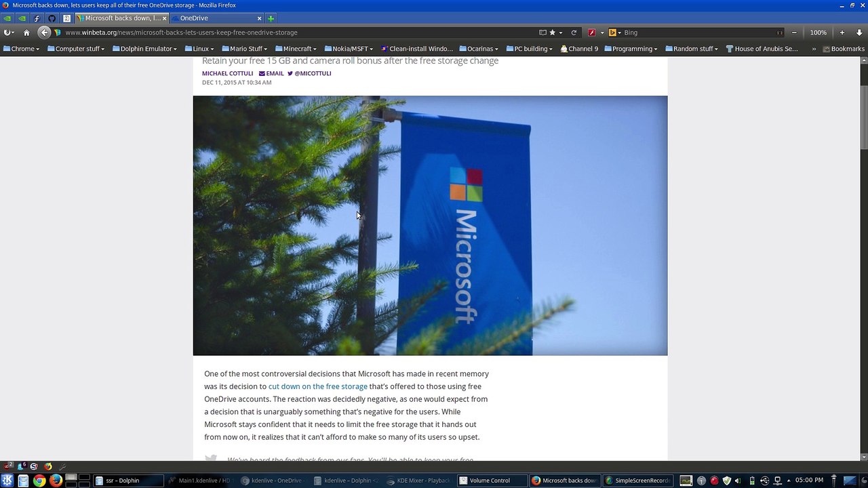The width and height of the screenshot is (868, 488).
Task: Click author name MICHAEL COTTULI
Action: click(x=227, y=73)
